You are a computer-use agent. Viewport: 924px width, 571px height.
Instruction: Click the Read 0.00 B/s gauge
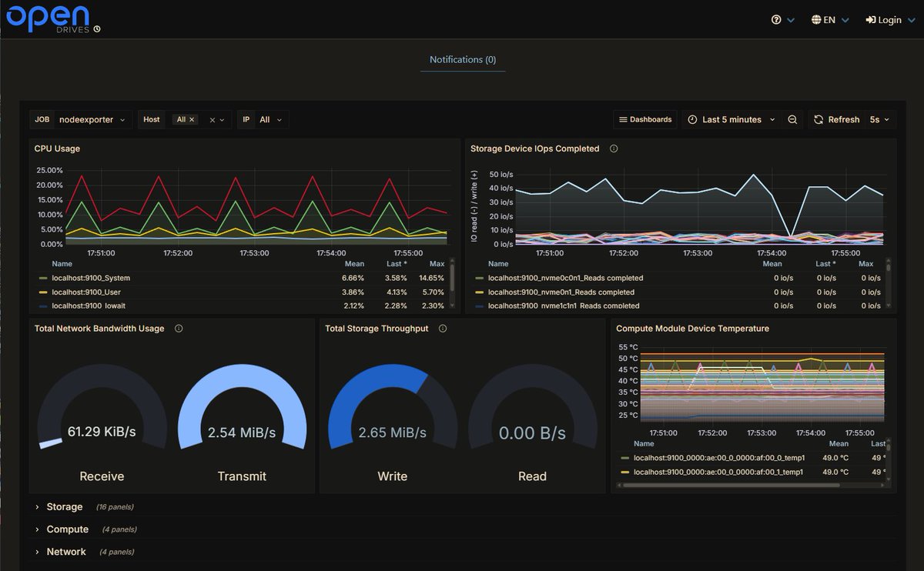tap(532, 408)
